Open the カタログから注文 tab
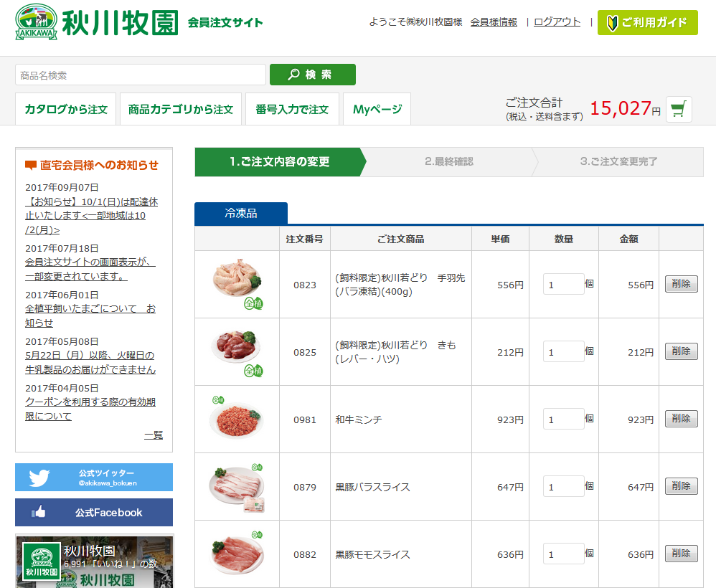Screen dimensions: 716x588 coord(66,109)
